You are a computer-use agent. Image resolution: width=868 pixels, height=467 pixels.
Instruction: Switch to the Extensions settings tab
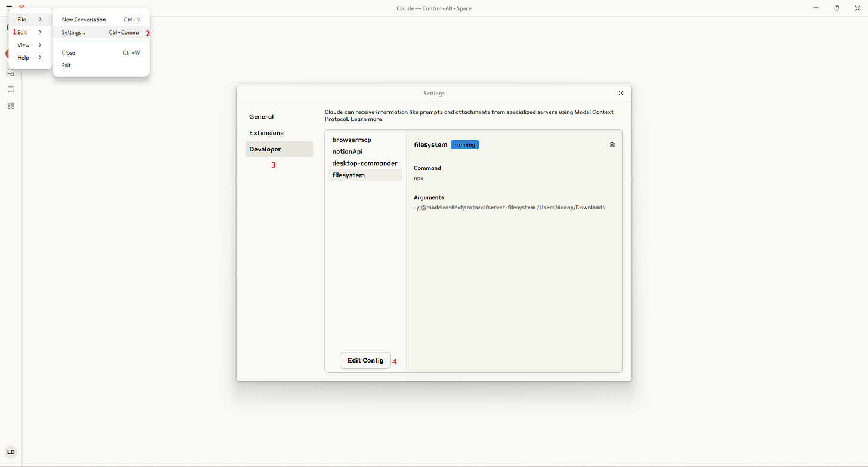pyautogui.click(x=279, y=133)
